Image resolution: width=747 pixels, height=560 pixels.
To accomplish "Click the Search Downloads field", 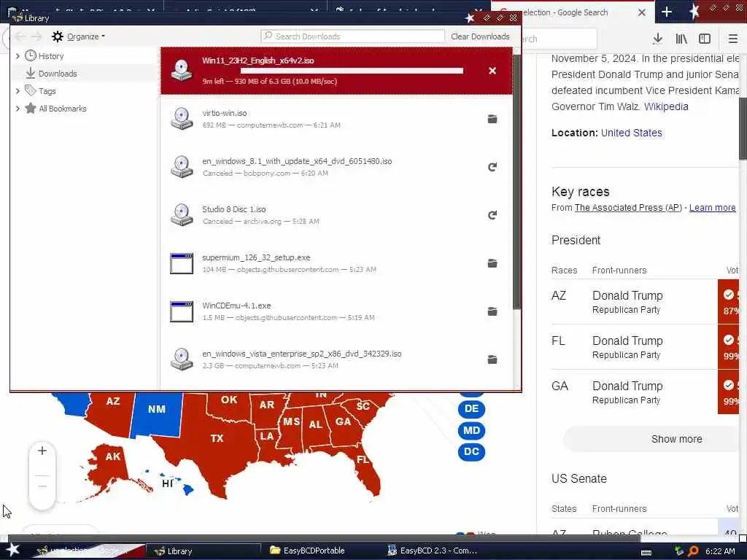I will [352, 36].
